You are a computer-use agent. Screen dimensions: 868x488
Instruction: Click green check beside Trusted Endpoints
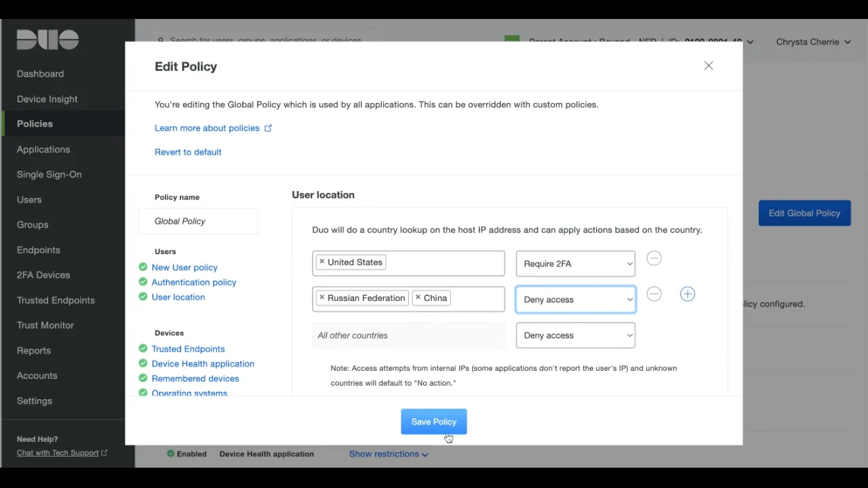(143, 348)
